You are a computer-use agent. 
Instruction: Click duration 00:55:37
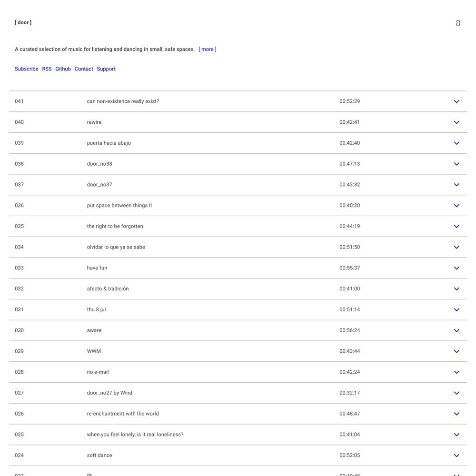tap(349, 268)
